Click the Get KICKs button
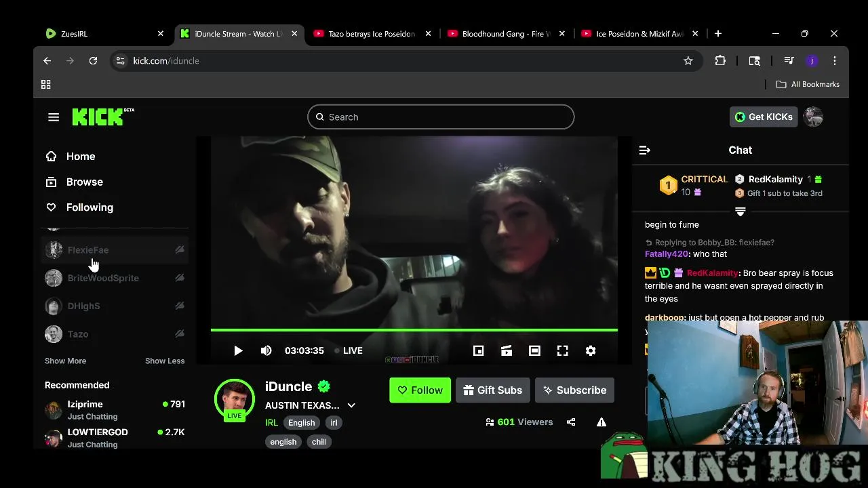This screenshot has height=488, width=868. (x=764, y=117)
